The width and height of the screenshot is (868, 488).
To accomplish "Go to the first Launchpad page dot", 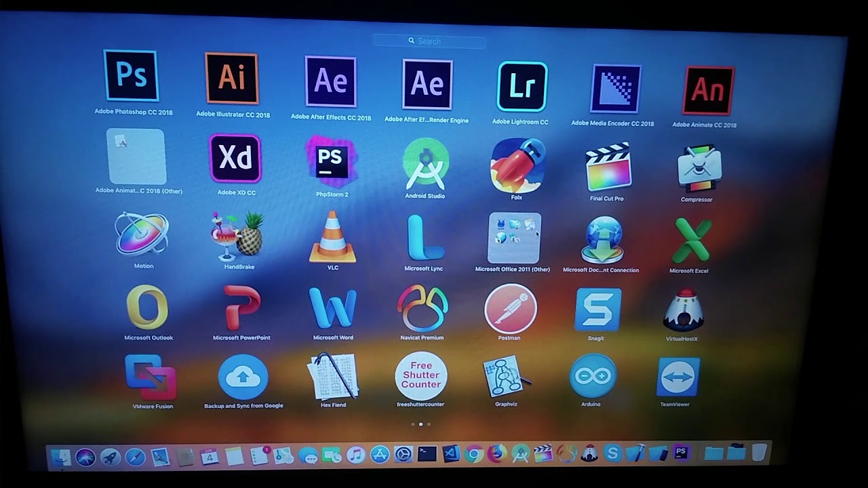I will point(412,424).
